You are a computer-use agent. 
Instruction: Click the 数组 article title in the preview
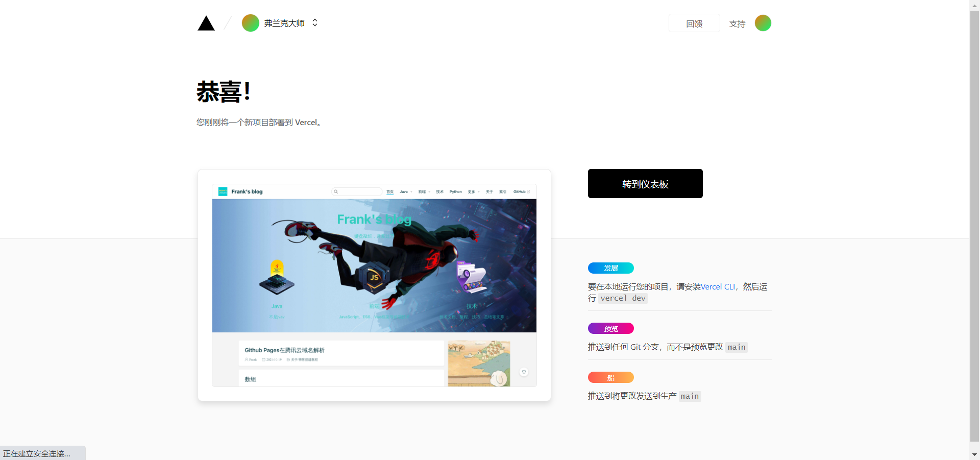pos(250,379)
